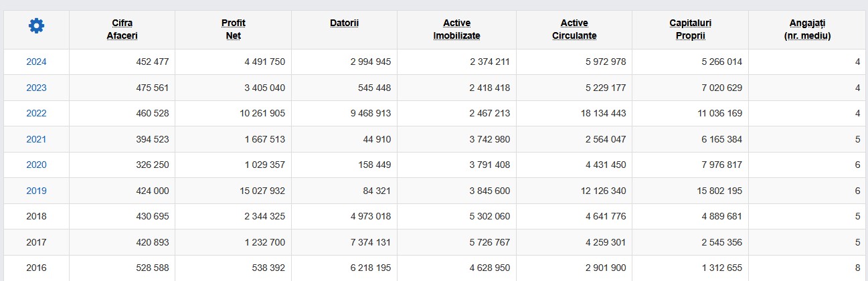Select the 158 449 debts value
This screenshot has width=868, height=281.
pos(375,165)
